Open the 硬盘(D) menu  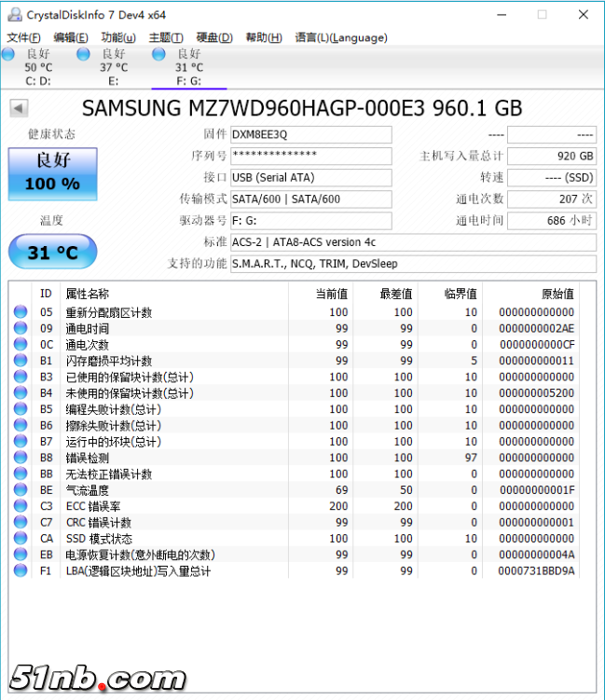click(214, 37)
